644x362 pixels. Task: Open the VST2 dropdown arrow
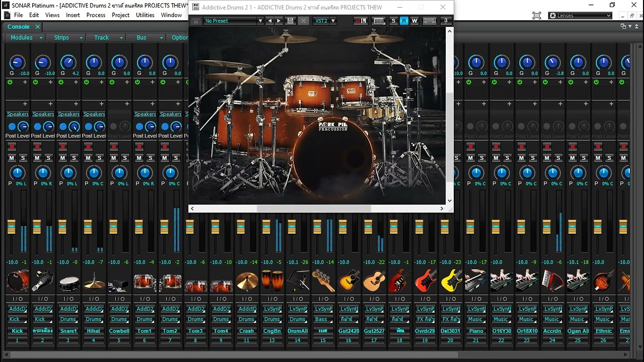pos(333,21)
